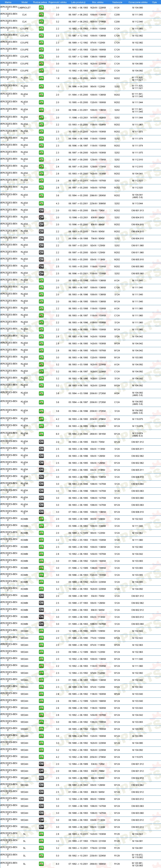
Task: Click PB icon in KOMBI 3.2 row
Action: pyautogui.click(x=41, y=589)
